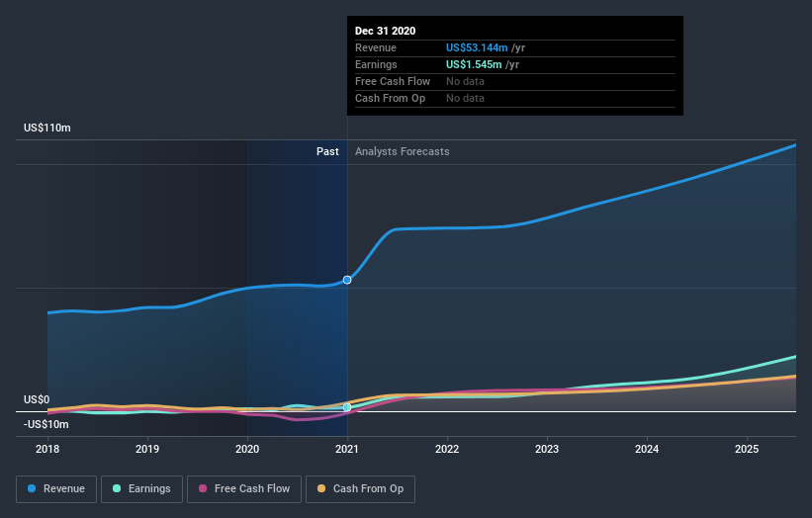Click the Earnings tooltip row label
This screenshot has width=812, height=518.
point(376,64)
